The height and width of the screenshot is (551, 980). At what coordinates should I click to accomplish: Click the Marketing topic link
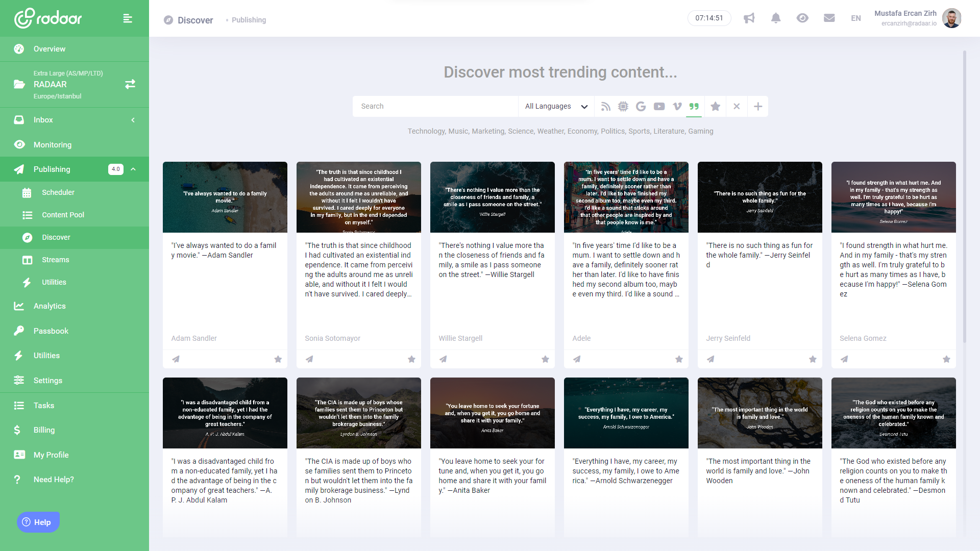488,131
